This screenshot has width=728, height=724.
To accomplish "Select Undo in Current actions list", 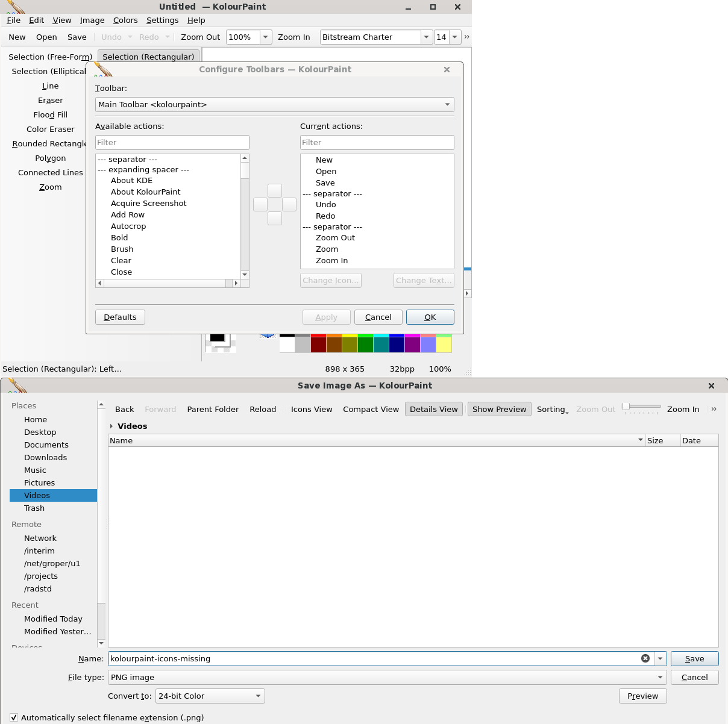I will click(326, 205).
